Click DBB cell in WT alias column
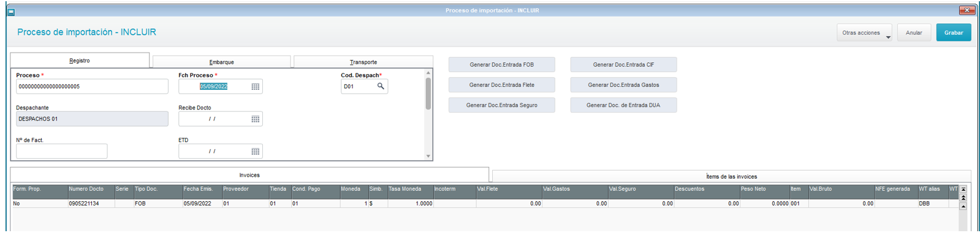Image resolution: width=980 pixels, height=241 pixels. 933,204
